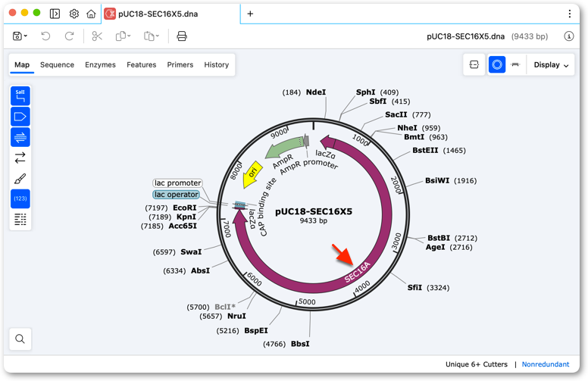The image size is (588, 381).
Task: Select the NdeI enzyme site label
Action: [x=316, y=92]
